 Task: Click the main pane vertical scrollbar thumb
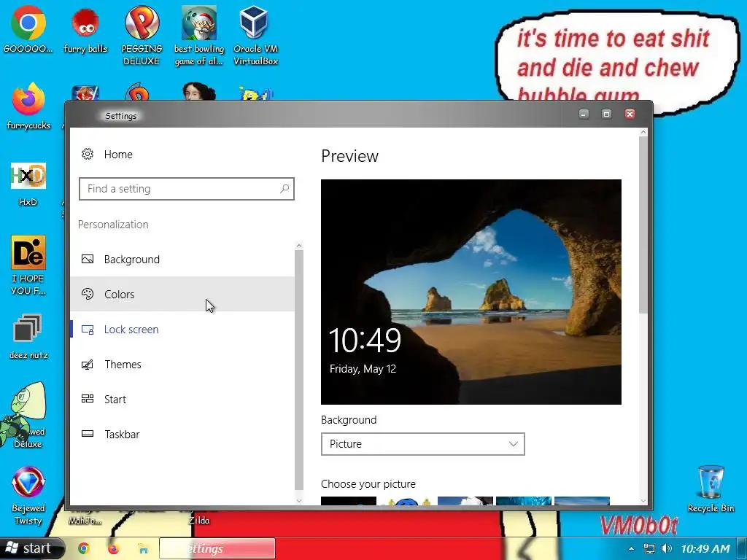[643, 225]
